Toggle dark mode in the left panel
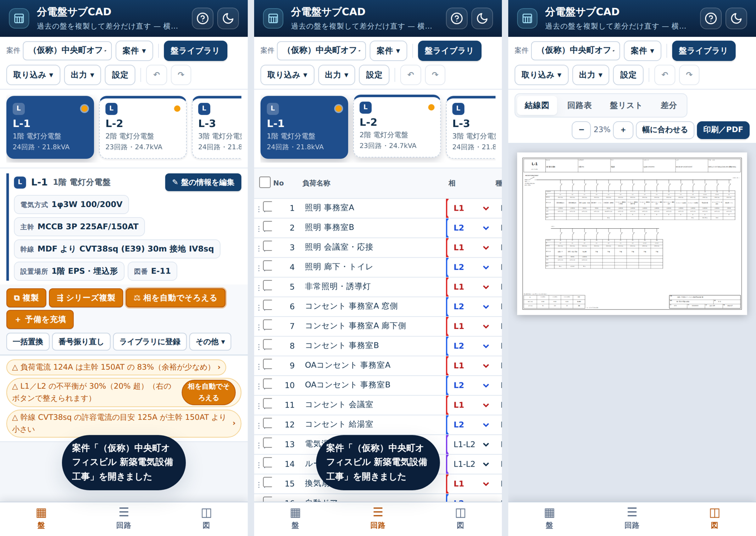The width and height of the screenshot is (756, 536). 228,19
